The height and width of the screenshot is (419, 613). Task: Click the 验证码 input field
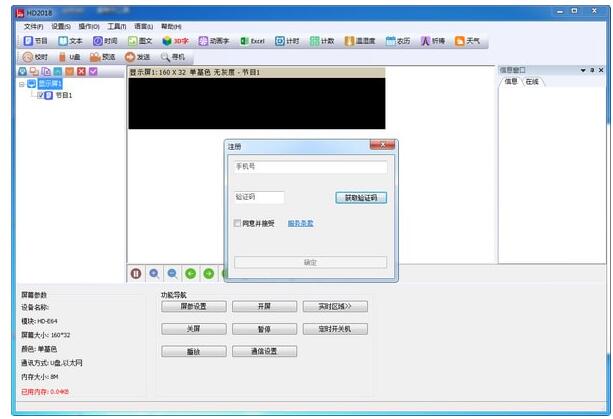[x=259, y=197]
